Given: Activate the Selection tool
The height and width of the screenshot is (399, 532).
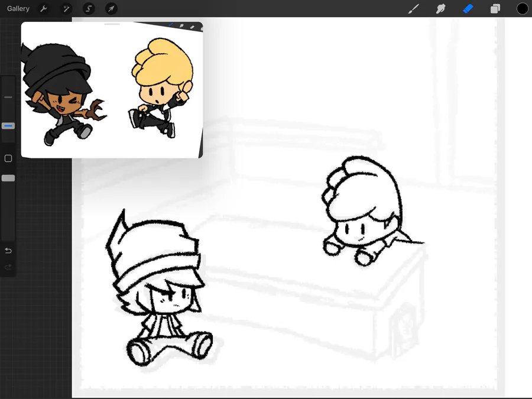Looking at the screenshot, I should click(89, 8).
